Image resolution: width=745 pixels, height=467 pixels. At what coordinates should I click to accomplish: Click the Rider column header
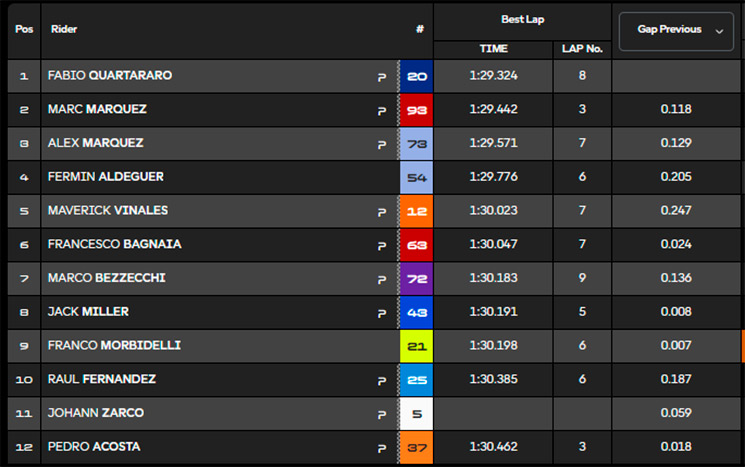tap(64, 29)
